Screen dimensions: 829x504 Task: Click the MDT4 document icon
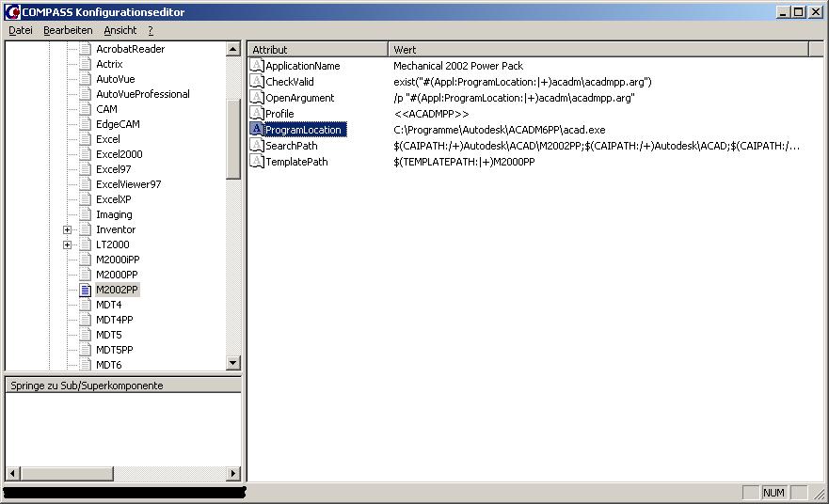(x=86, y=305)
